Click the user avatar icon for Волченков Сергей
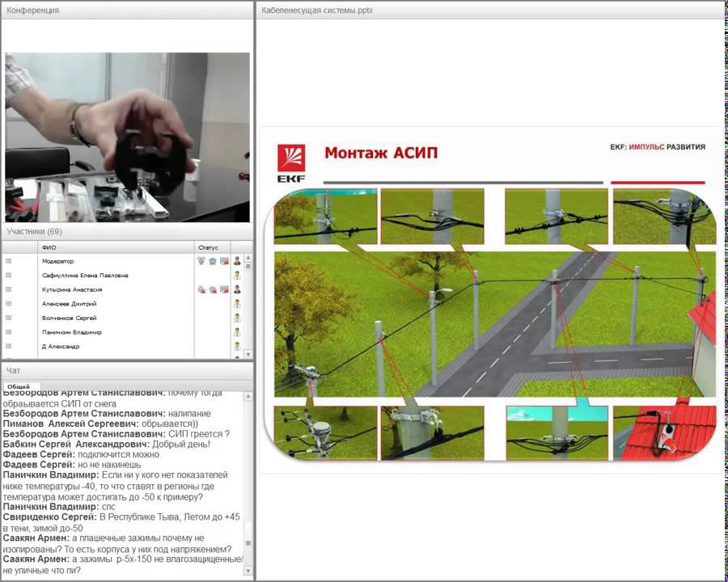 pos(237,318)
